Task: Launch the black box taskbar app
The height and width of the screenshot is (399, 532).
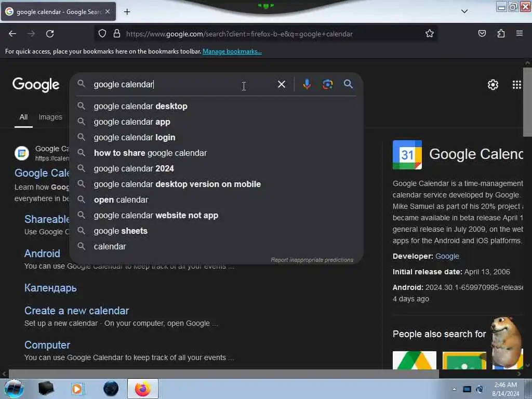Action: (x=46, y=389)
